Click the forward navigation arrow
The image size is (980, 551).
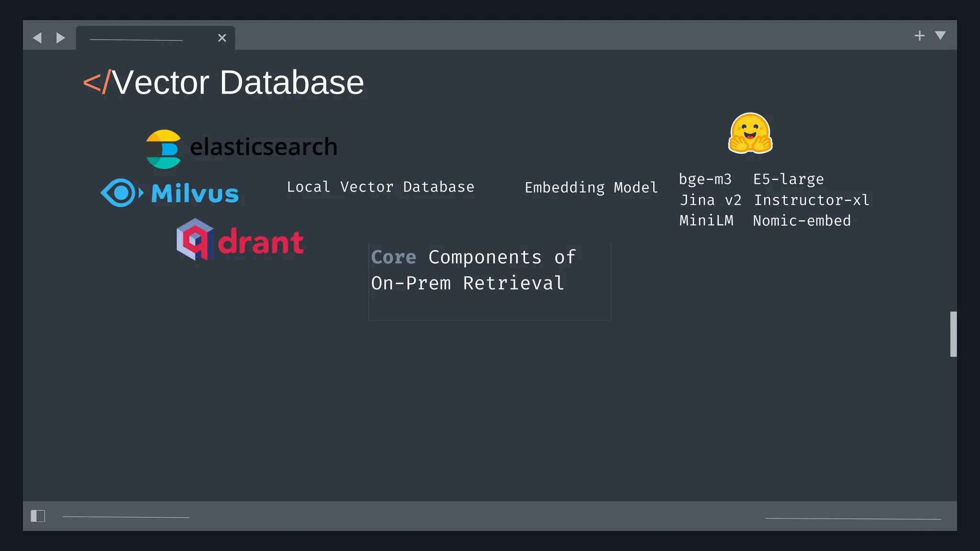(60, 38)
